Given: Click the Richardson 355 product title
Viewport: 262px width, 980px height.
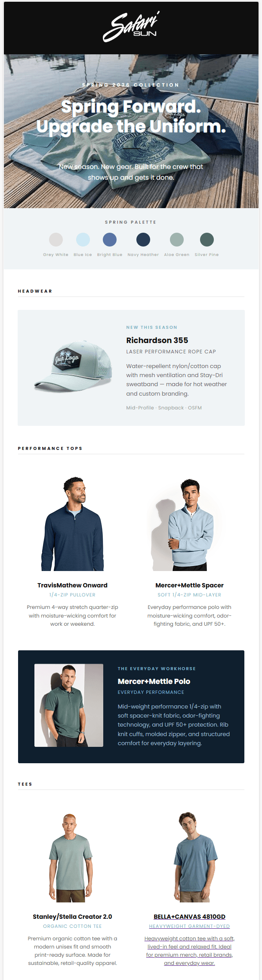Looking at the screenshot, I should 157,340.
